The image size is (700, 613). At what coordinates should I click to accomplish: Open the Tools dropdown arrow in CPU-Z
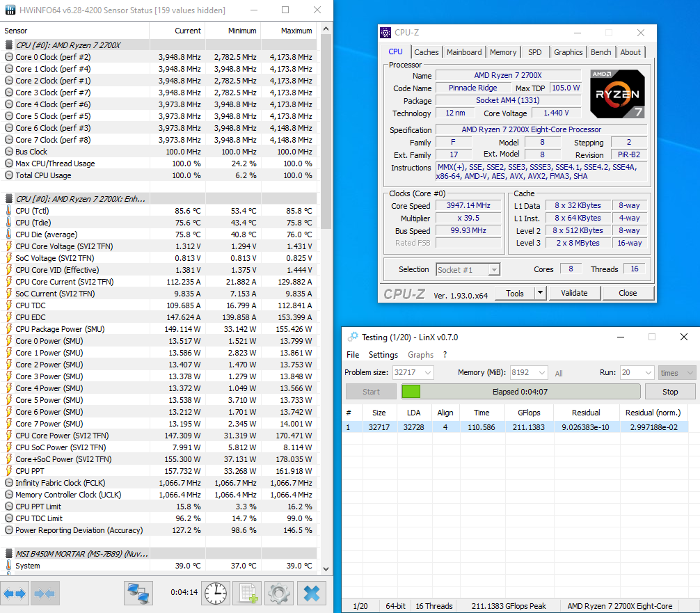540,293
